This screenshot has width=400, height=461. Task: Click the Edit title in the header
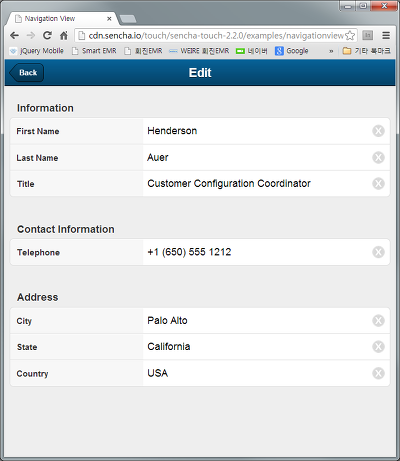[200, 73]
